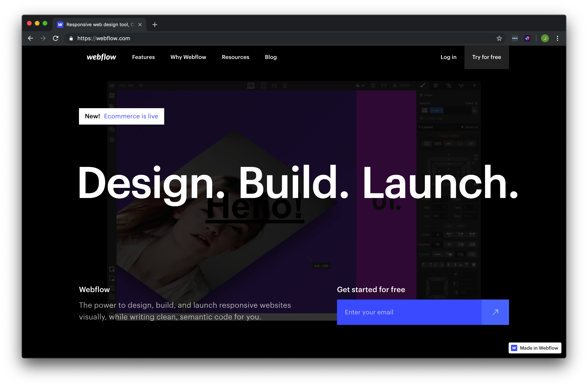Viewport: 588px width, 387px height.
Task: Reload the webflow.com page
Action: coord(56,38)
